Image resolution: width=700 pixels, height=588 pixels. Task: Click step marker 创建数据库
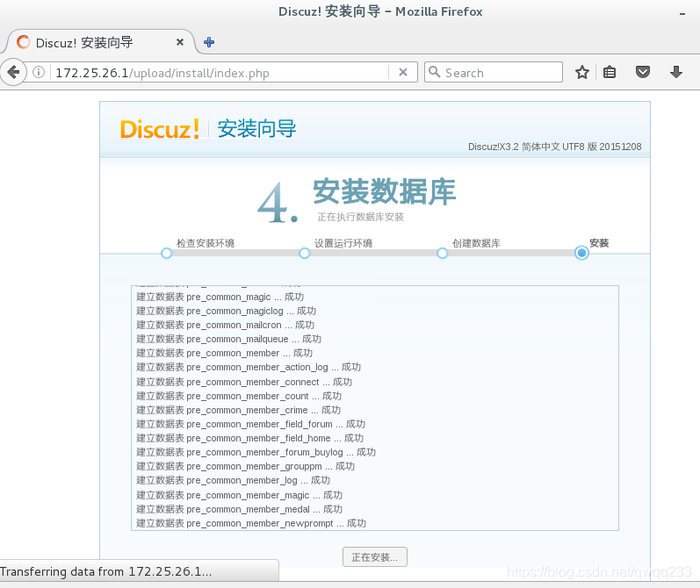pyautogui.click(x=443, y=254)
